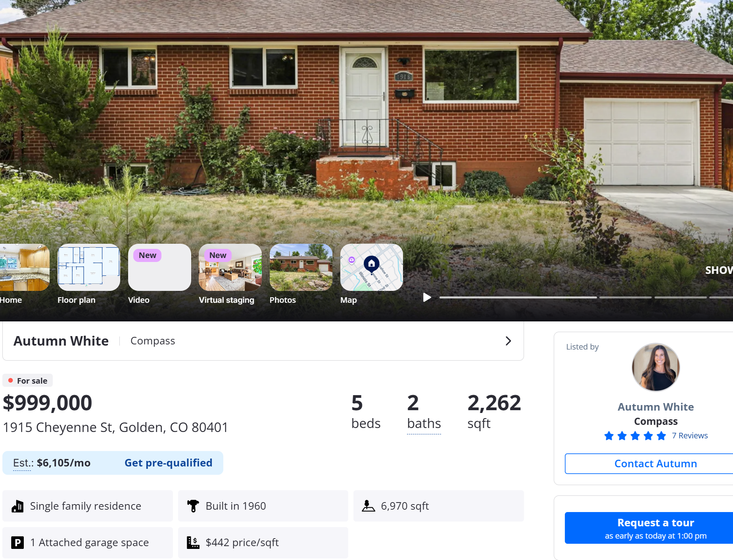This screenshot has width=733, height=560.
Task: Click the $442 price/sqft text
Action: [x=242, y=543]
